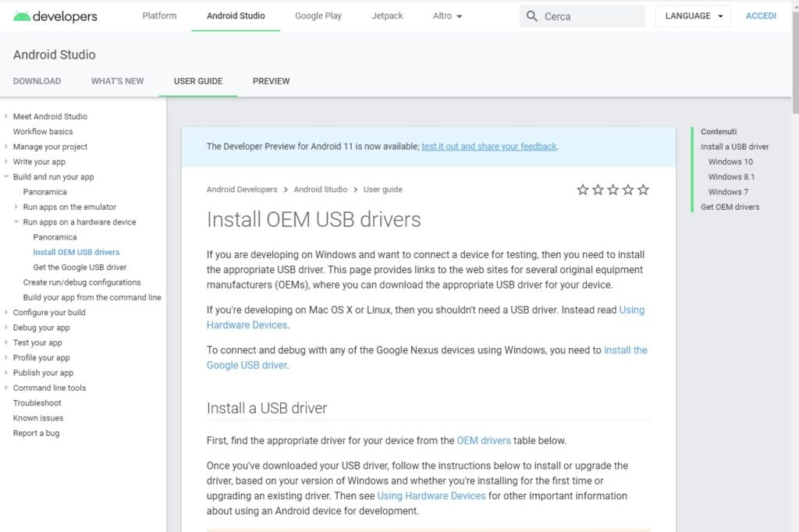The image size is (799, 532).
Task: Switch to the DOWNLOAD tab
Action: 37,81
